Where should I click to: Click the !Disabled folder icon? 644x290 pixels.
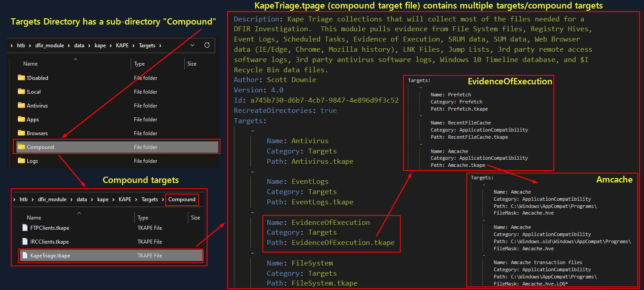(21, 78)
